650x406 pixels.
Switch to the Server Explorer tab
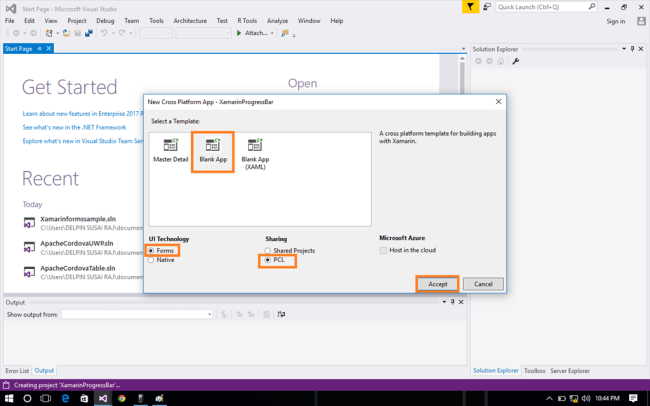570,371
